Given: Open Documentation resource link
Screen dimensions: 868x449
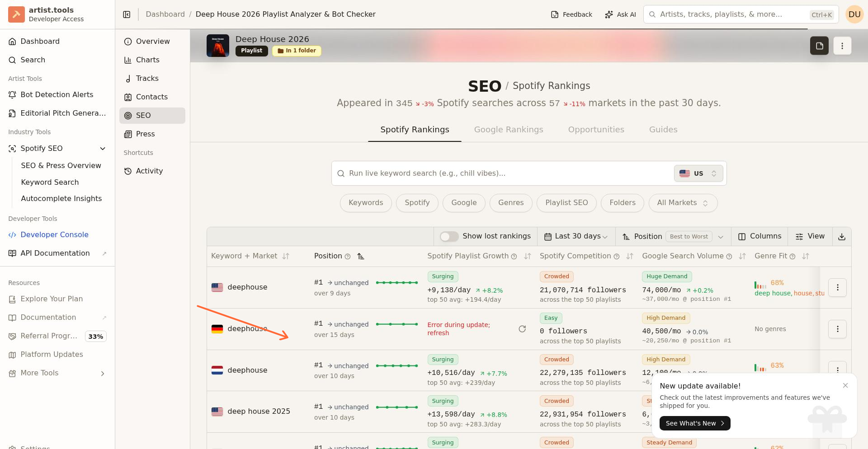Looking at the screenshot, I should pos(57,317).
